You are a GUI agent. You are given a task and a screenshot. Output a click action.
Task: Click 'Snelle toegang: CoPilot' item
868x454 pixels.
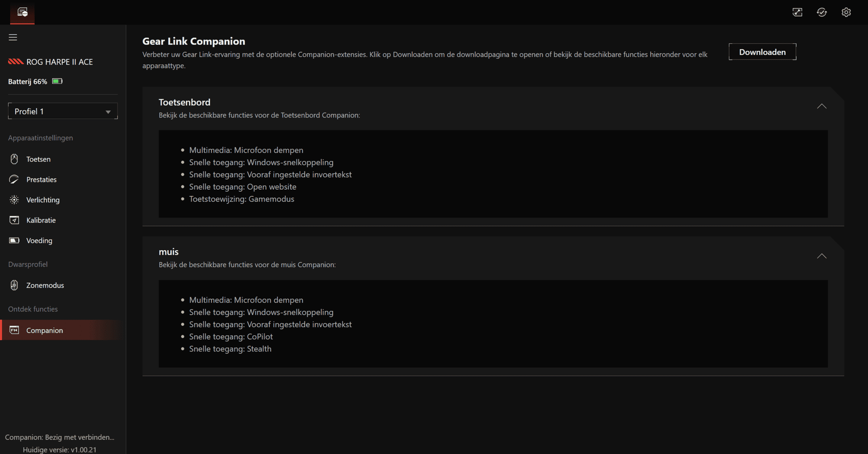tap(231, 336)
